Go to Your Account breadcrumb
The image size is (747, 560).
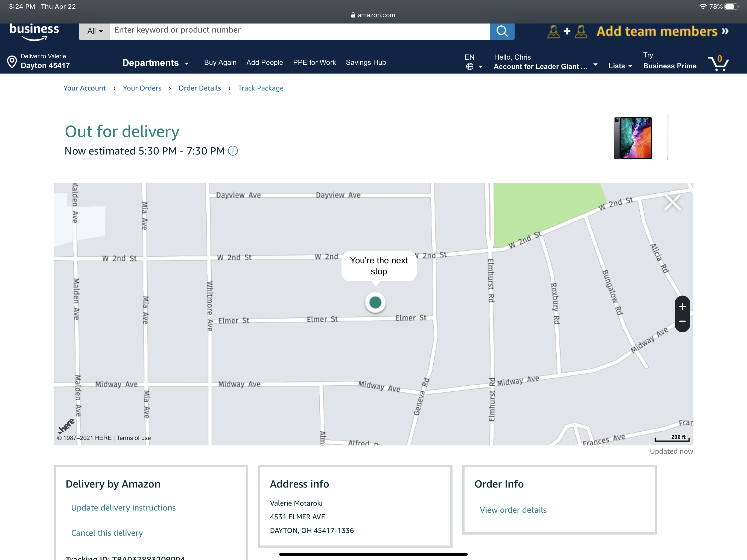84,88
